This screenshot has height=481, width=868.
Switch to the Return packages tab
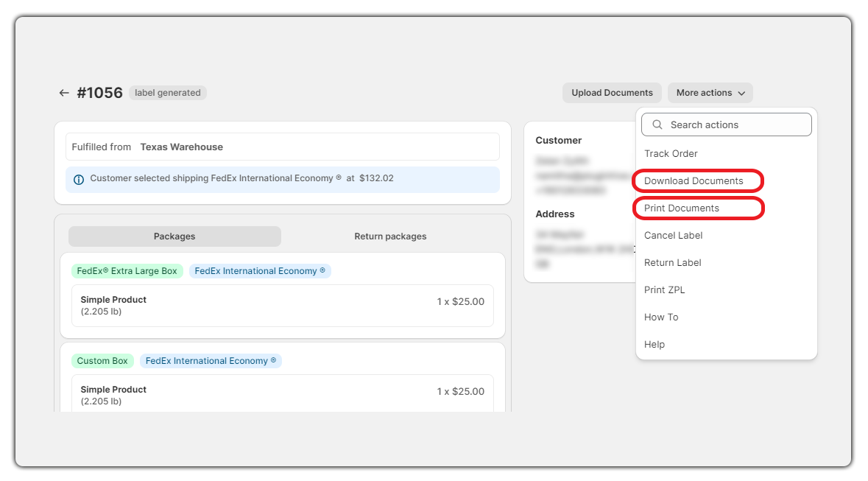[x=390, y=236]
